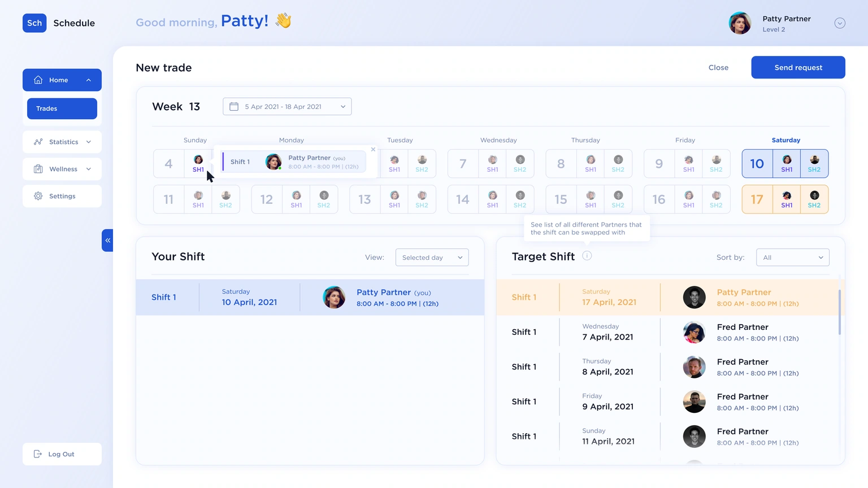The image size is (868, 488).
Task: Click the Log Out button
Action: pos(62,454)
